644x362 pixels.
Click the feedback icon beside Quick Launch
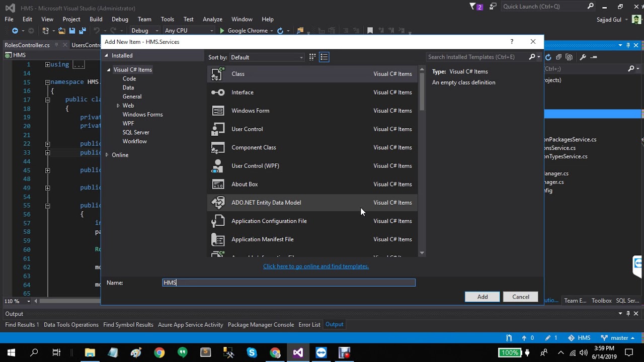tap(493, 7)
